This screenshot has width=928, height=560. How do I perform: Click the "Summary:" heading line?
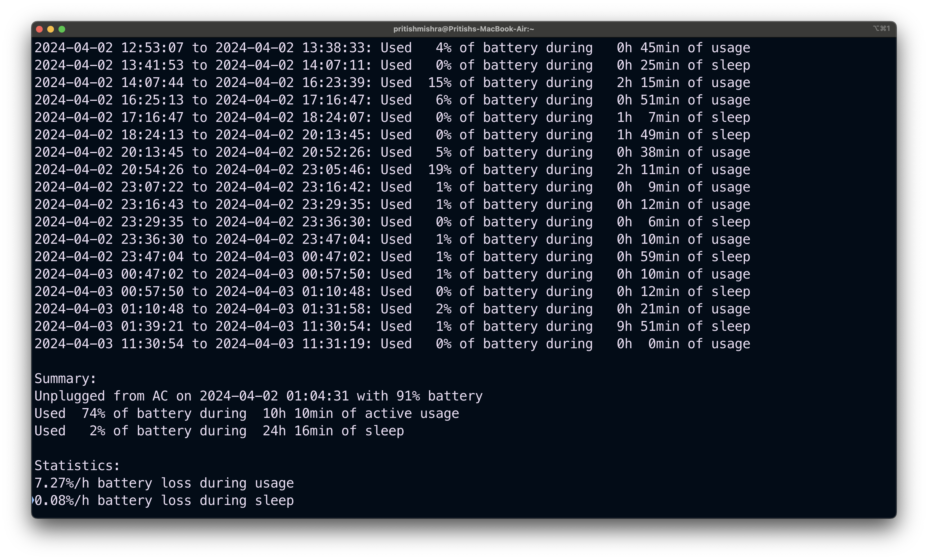[65, 379]
